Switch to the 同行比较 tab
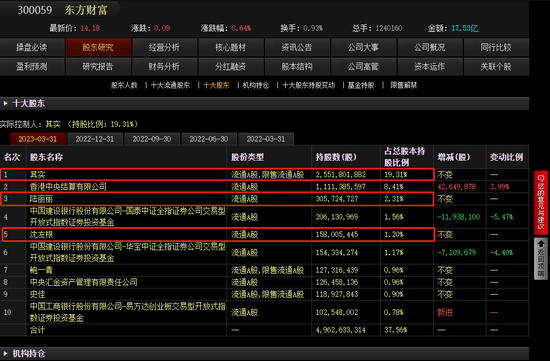 [x=496, y=47]
